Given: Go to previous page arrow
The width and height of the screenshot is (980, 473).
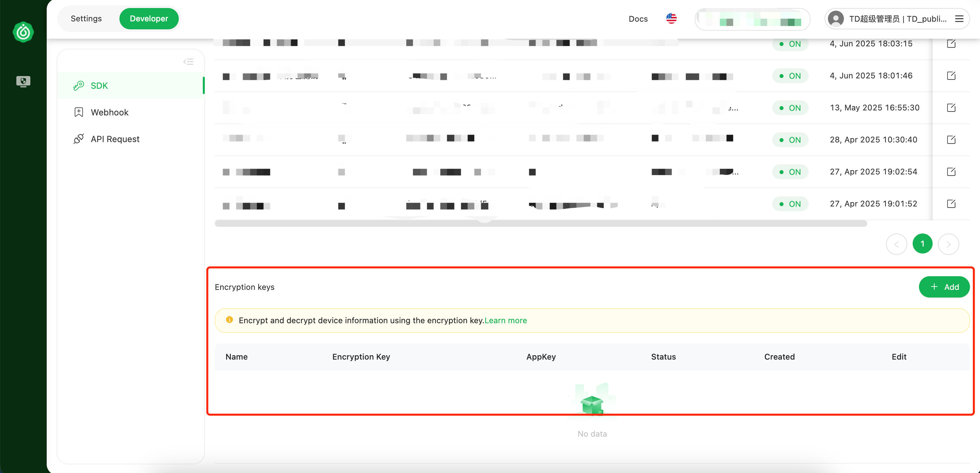Looking at the screenshot, I should coord(896,244).
